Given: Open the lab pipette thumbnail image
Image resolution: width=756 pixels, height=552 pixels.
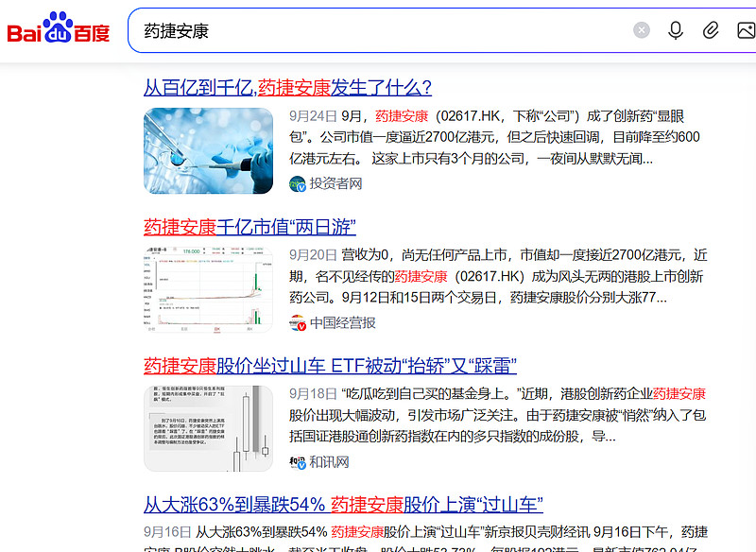Looking at the screenshot, I should coord(208,151).
